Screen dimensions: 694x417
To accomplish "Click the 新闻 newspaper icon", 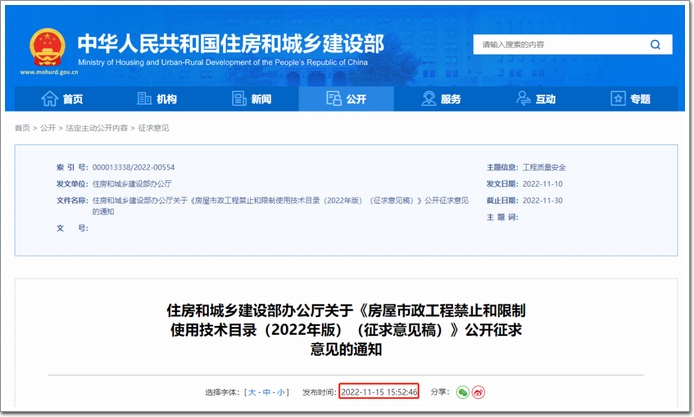I will (238, 99).
